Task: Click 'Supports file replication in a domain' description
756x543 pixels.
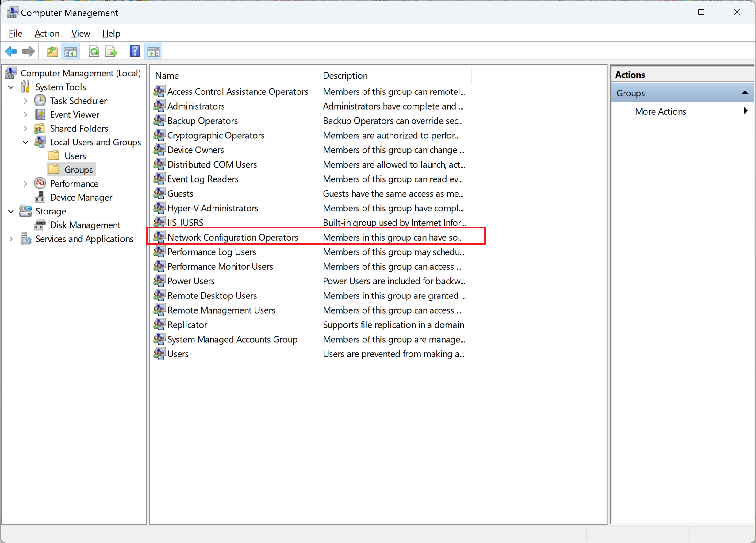Action: 393,325
